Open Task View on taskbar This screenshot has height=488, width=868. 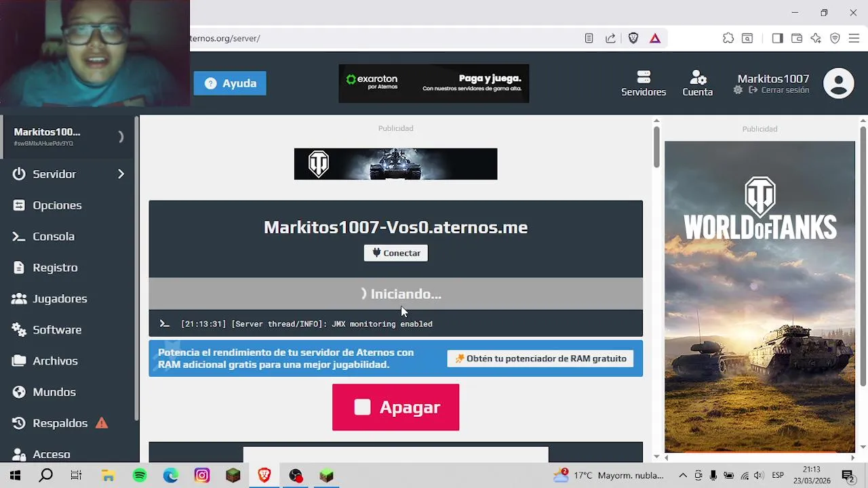click(77, 476)
